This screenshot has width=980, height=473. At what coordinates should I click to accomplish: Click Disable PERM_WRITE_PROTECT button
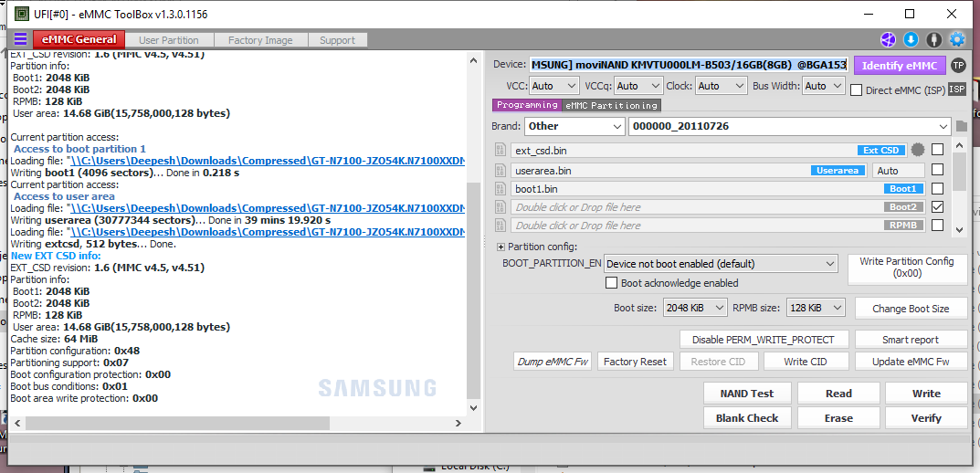point(764,340)
